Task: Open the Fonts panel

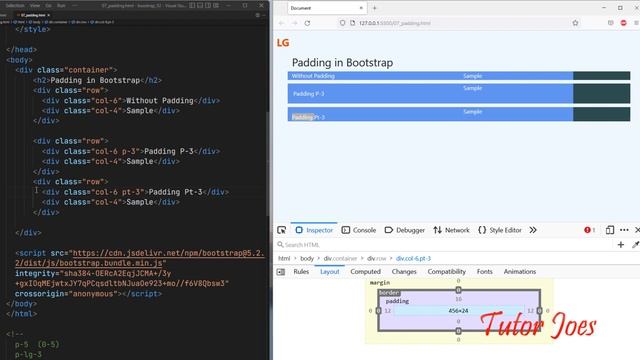Action: point(484,272)
